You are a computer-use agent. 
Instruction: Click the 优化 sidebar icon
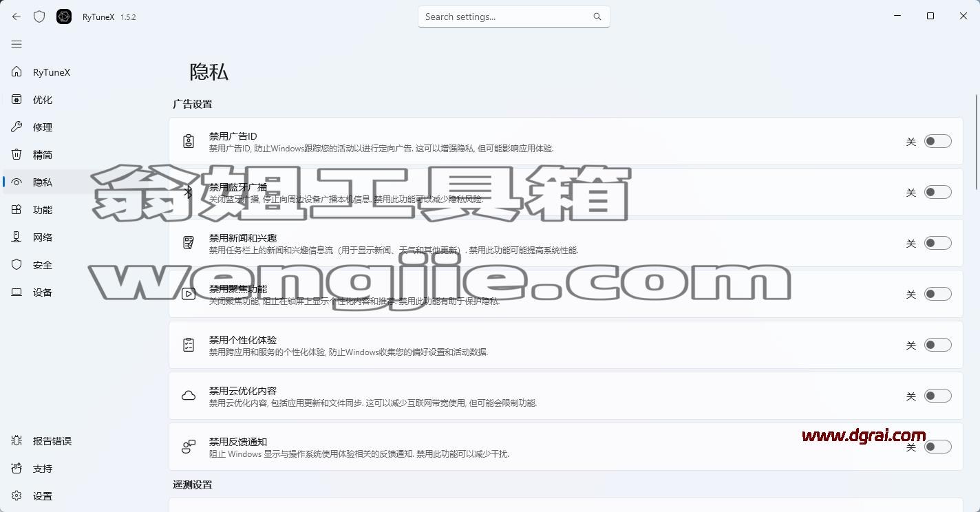(x=17, y=100)
